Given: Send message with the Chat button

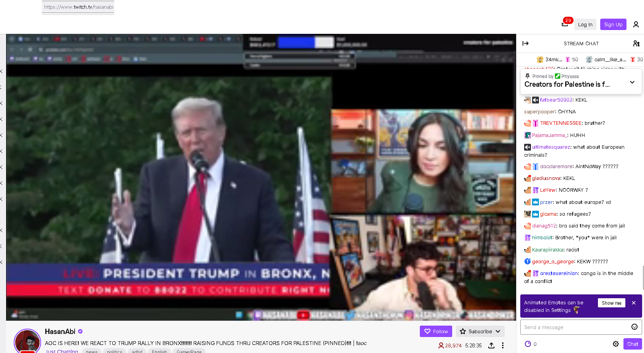Looking at the screenshot, I should point(633,344).
